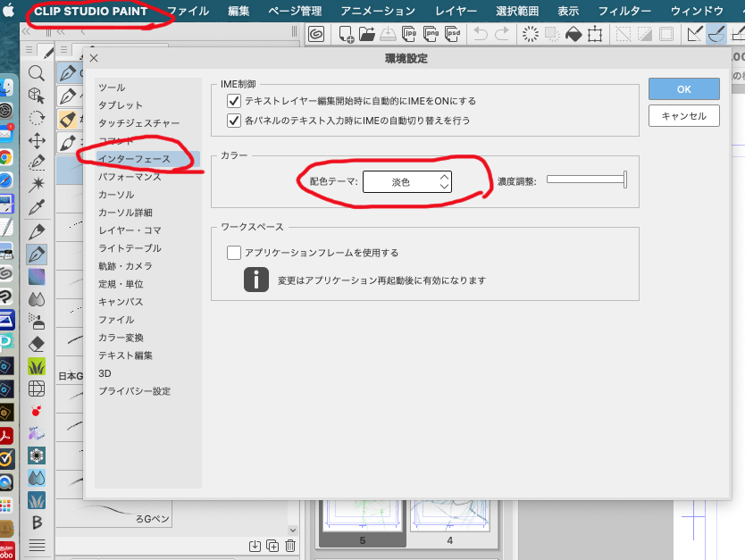Open the レイヤー menu
Viewport: 745px width, 560px height.
[x=456, y=11]
